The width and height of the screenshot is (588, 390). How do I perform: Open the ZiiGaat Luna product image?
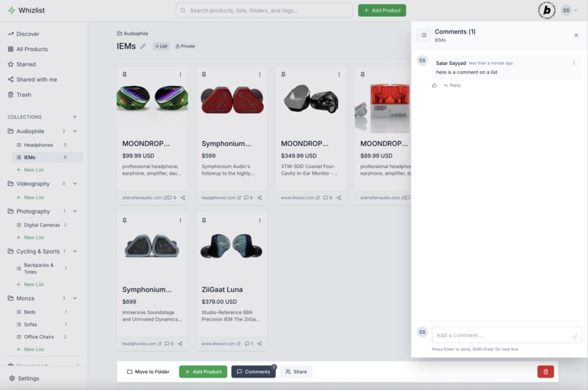point(232,246)
